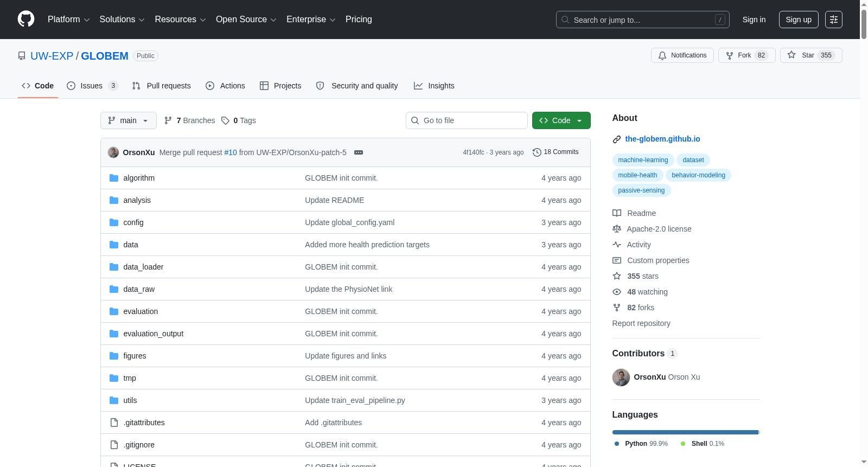
Task: Fork the GLOBEM repository
Action: pos(747,55)
